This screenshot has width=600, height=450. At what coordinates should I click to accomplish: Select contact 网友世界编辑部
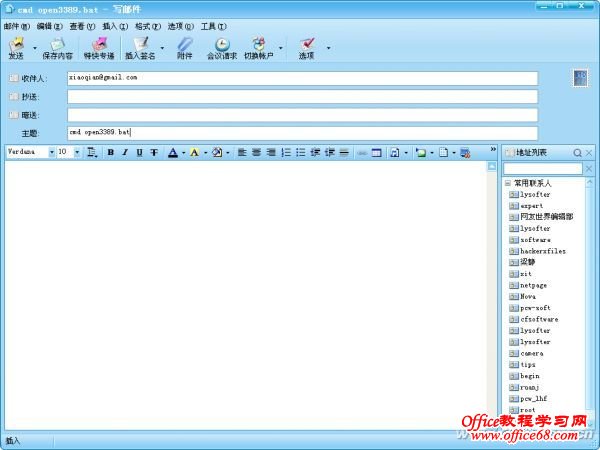point(541,217)
